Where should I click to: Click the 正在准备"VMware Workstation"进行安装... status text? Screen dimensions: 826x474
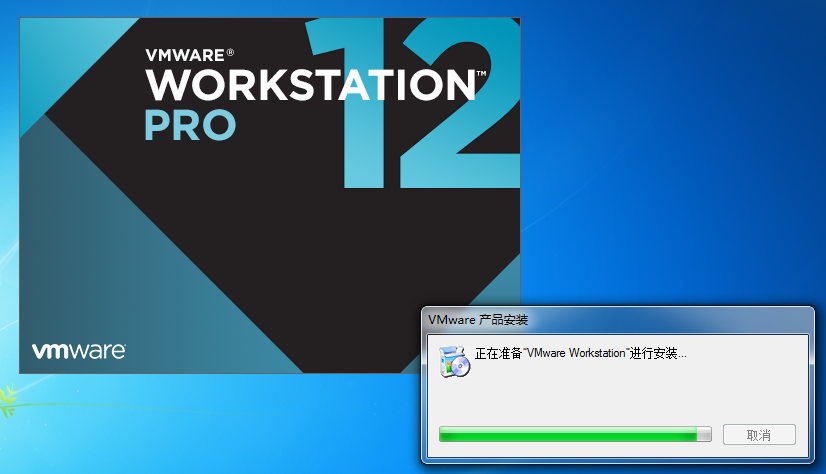(x=581, y=353)
